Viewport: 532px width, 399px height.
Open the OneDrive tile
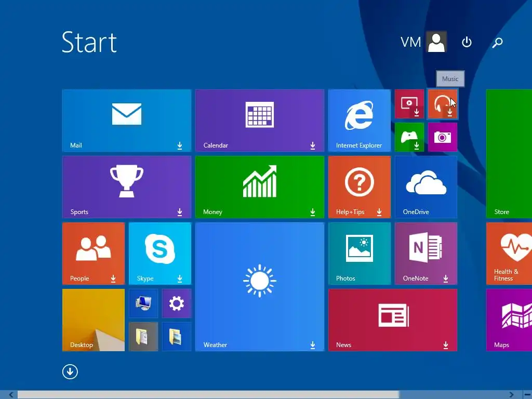[x=426, y=187]
